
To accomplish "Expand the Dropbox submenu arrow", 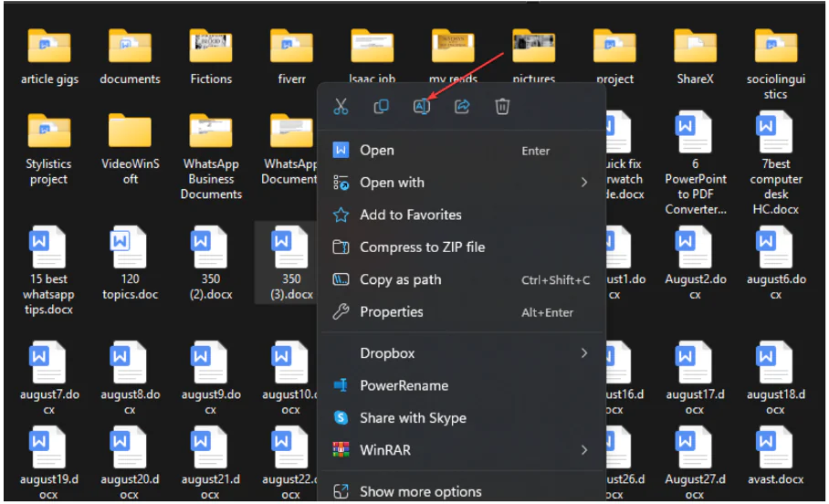I will pos(583,353).
